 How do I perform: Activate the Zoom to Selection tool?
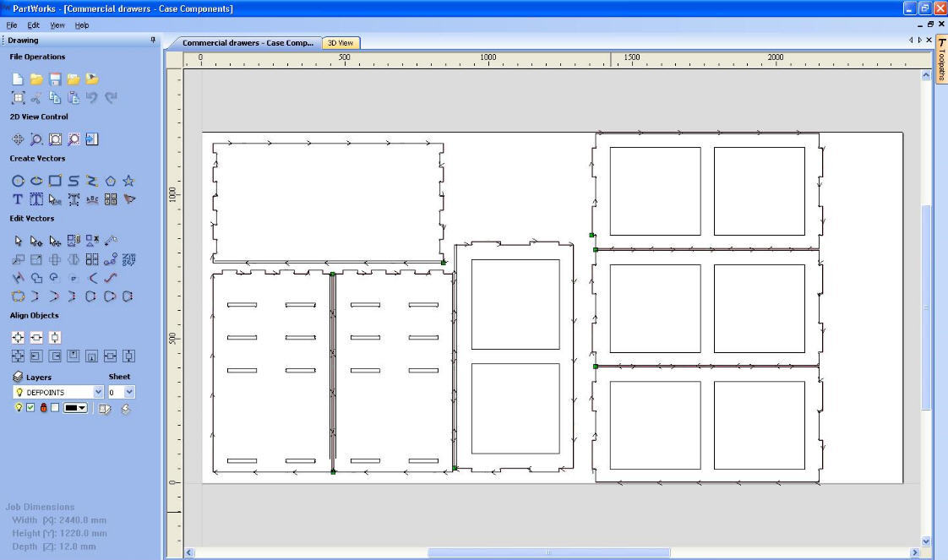point(74,139)
